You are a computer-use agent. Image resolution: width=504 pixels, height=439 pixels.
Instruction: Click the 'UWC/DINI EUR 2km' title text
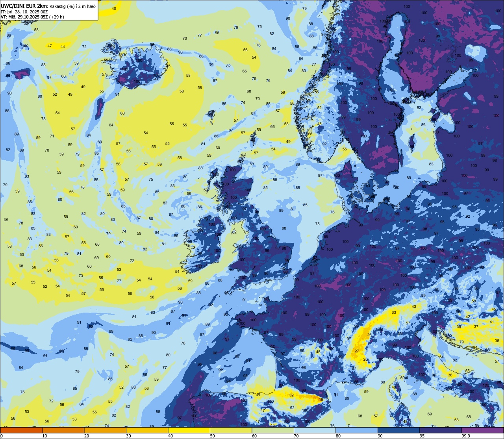[x=24, y=5]
